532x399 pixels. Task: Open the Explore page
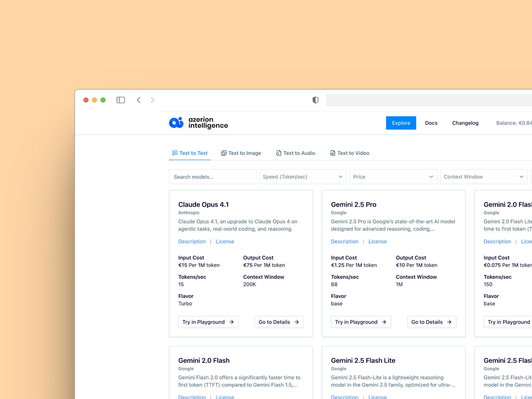(x=401, y=123)
